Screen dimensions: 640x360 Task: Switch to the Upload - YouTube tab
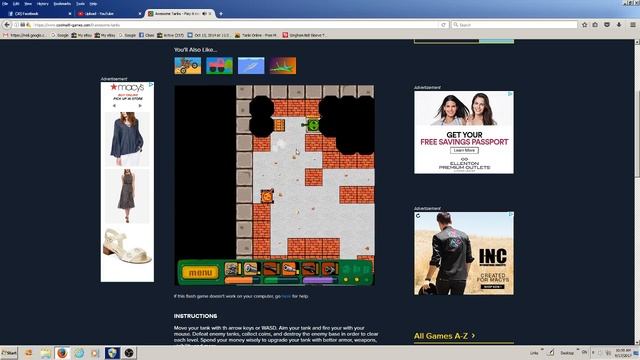[108, 13]
